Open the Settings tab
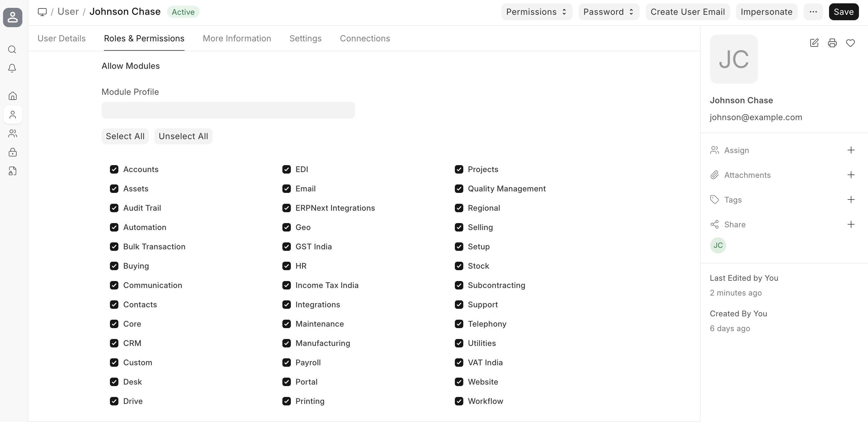Screen dimensions: 868x422 coord(305,38)
